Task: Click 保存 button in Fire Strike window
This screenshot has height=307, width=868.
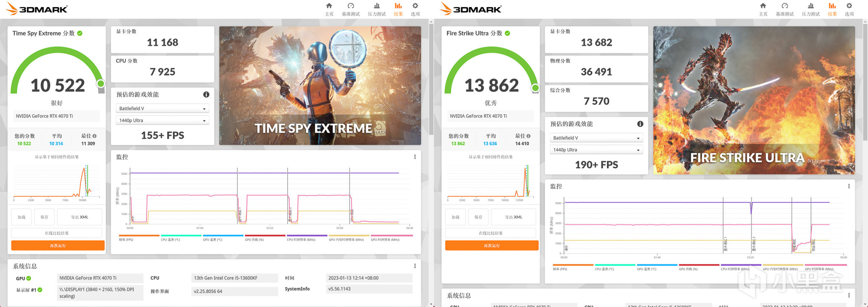Action: click(478, 217)
